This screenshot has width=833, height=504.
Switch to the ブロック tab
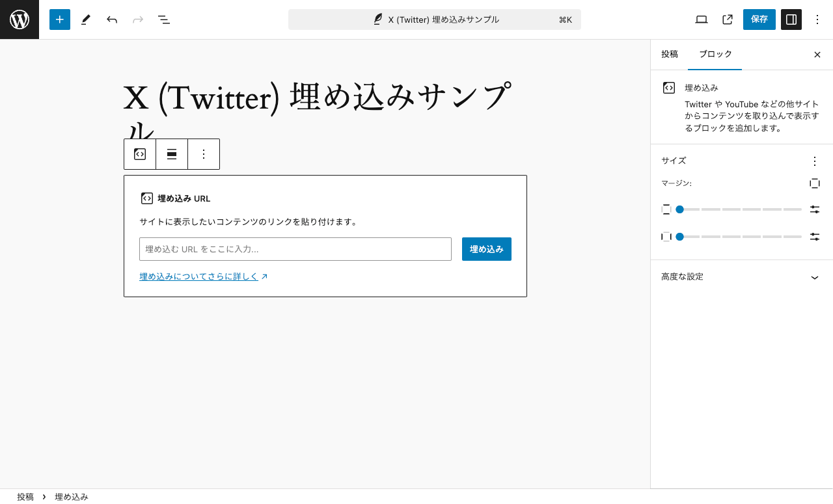point(715,55)
